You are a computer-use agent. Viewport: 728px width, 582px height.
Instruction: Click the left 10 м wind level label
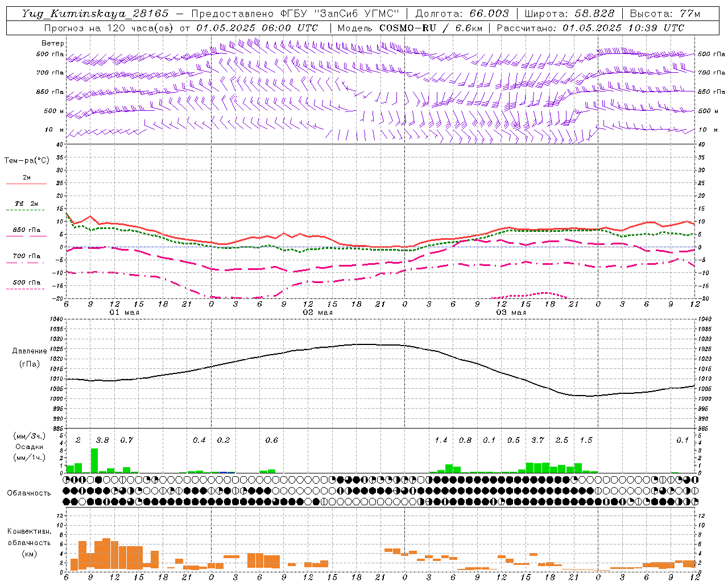[55, 130]
